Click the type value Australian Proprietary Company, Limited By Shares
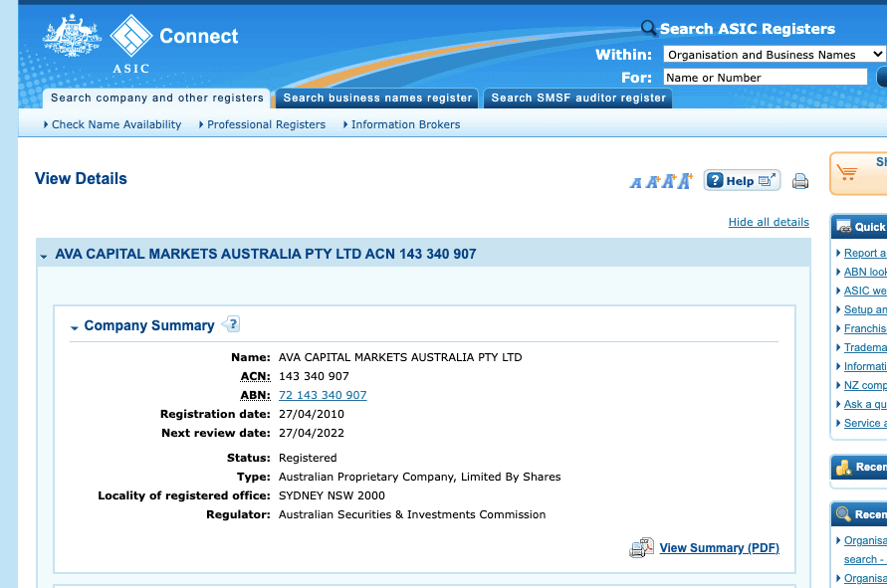 click(x=420, y=477)
